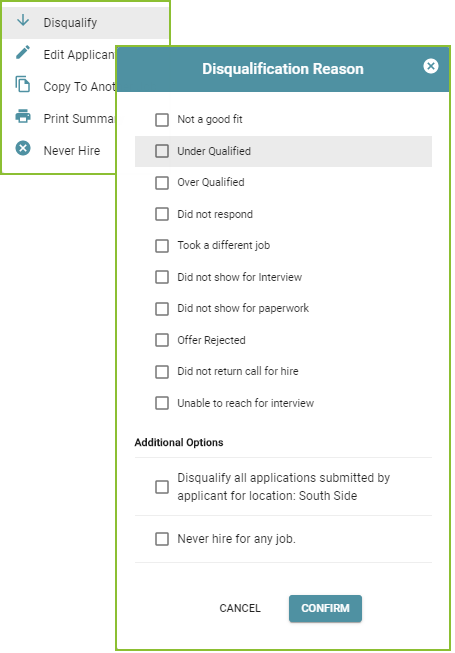Viewport: 455px width, 653px height.
Task: Tick the Under Qualified checkbox
Action: [162, 151]
